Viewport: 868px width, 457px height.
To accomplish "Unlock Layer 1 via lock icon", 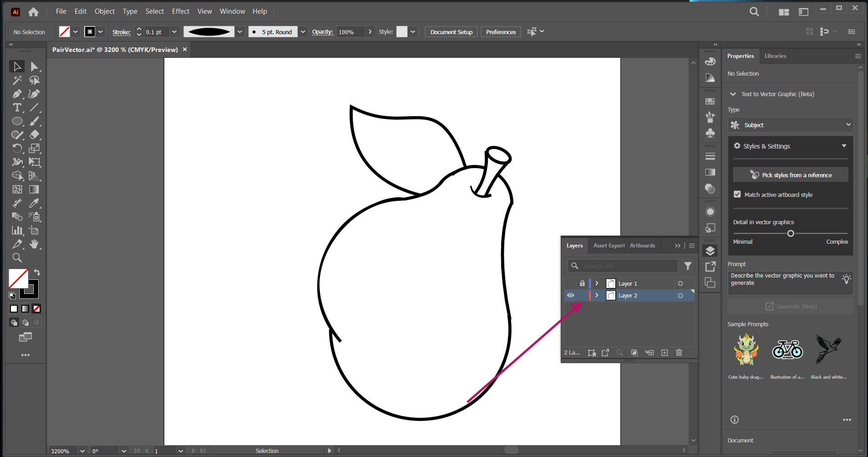I will (582, 283).
